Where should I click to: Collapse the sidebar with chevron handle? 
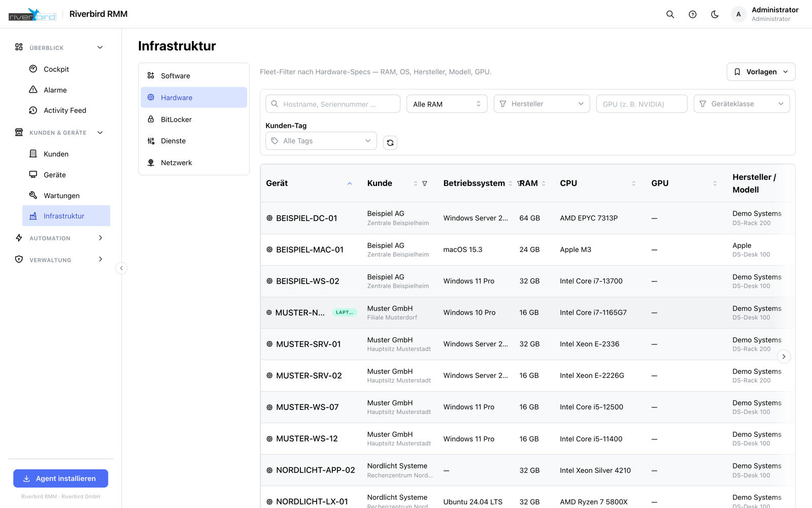pyautogui.click(x=121, y=268)
